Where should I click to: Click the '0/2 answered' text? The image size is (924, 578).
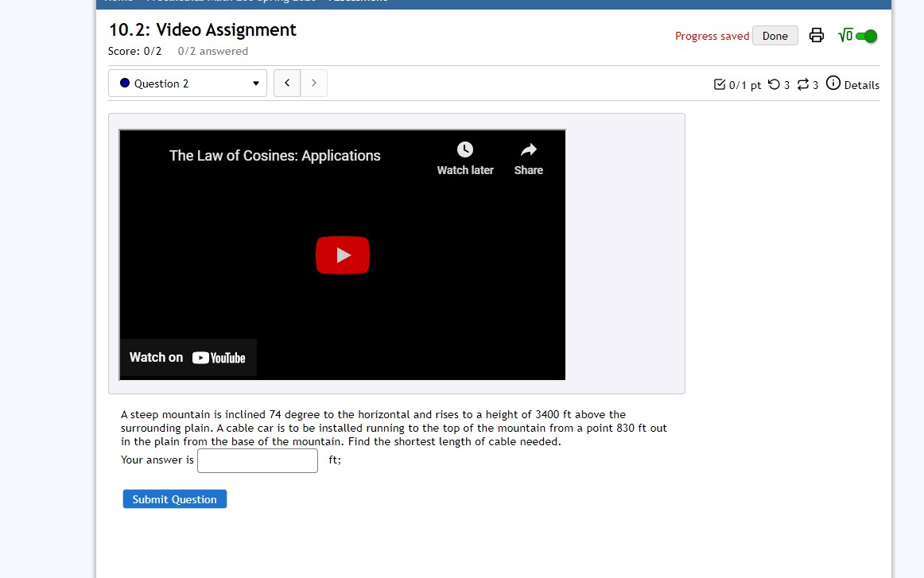[x=213, y=51]
